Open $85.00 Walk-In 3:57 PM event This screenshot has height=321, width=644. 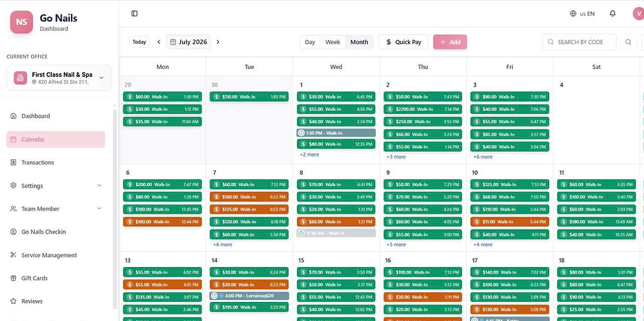pos(510,134)
